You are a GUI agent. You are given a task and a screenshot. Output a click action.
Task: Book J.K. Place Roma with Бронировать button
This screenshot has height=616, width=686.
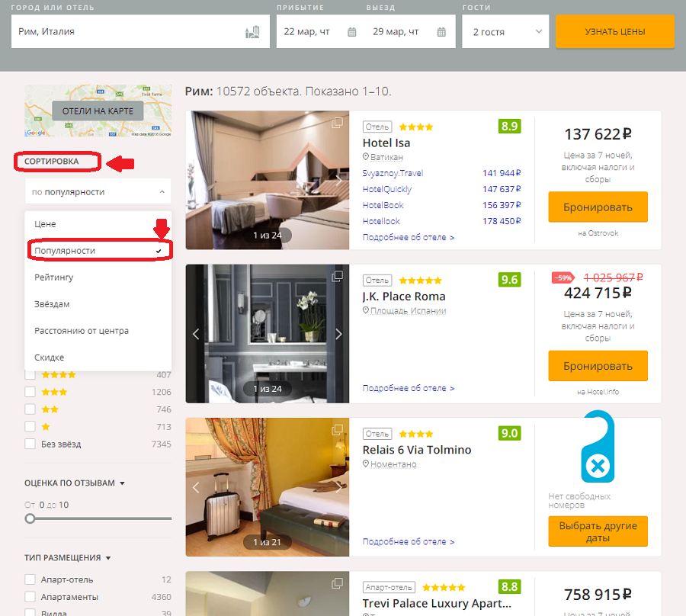[598, 366]
